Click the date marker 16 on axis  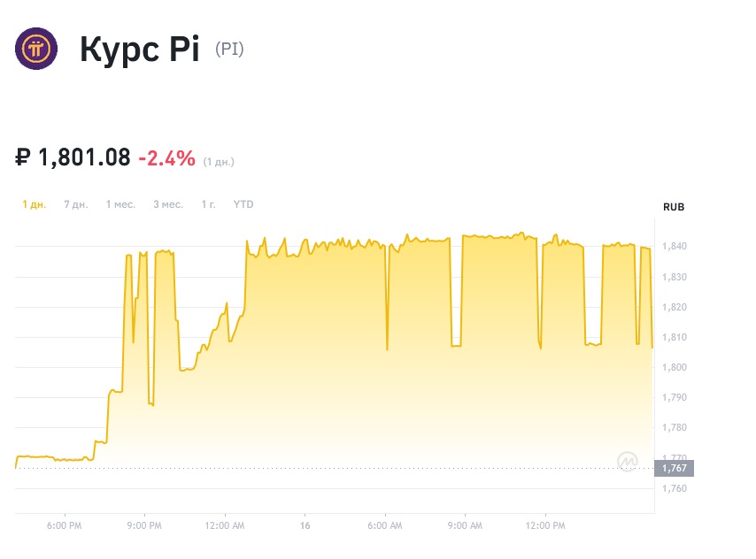point(305,525)
